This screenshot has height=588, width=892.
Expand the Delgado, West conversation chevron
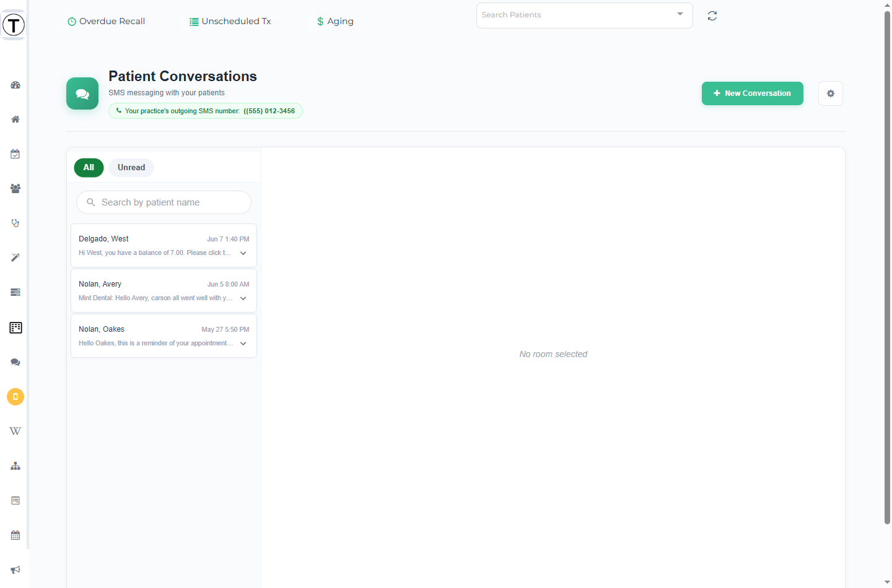(243, 253)
